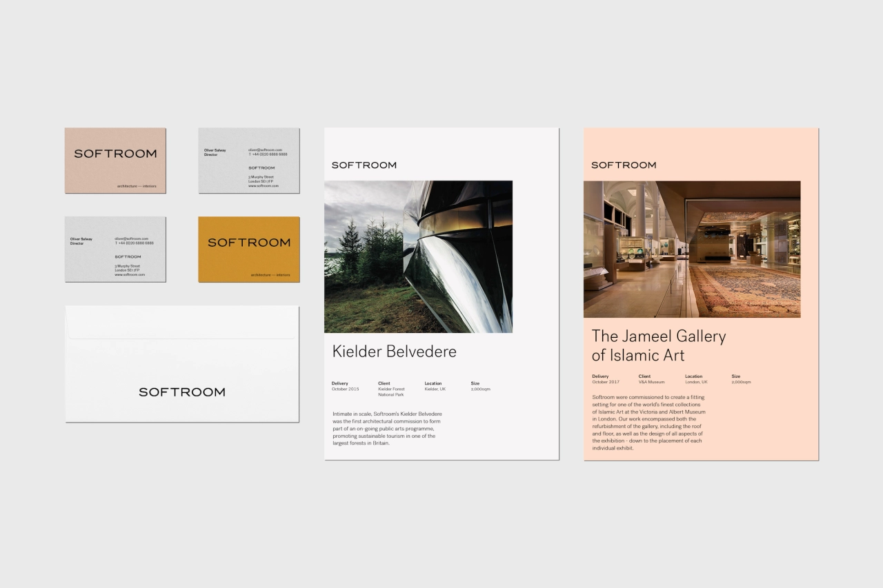Click the small SOFTROOM wordmark on the upper grey card
The image size is (883, 588).
[x=261, y=168]
